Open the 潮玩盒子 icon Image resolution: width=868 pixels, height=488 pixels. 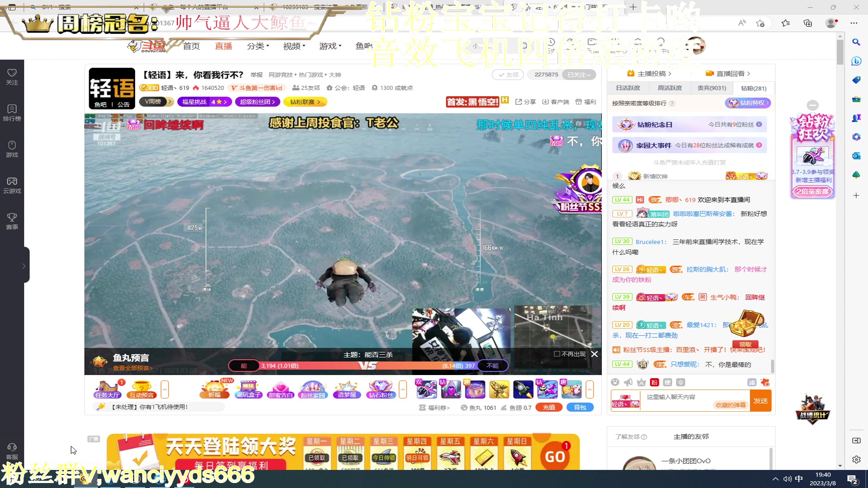coord(249,389)
